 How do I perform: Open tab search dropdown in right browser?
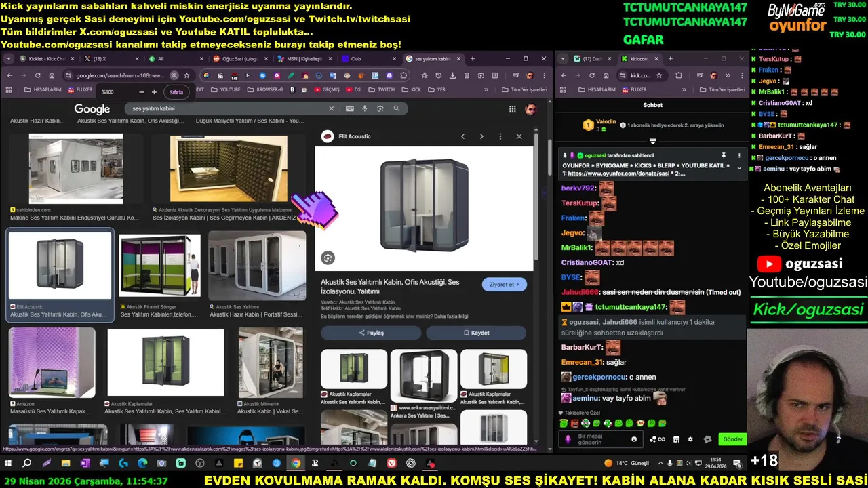pyautogui.click(x=564, y=59)
